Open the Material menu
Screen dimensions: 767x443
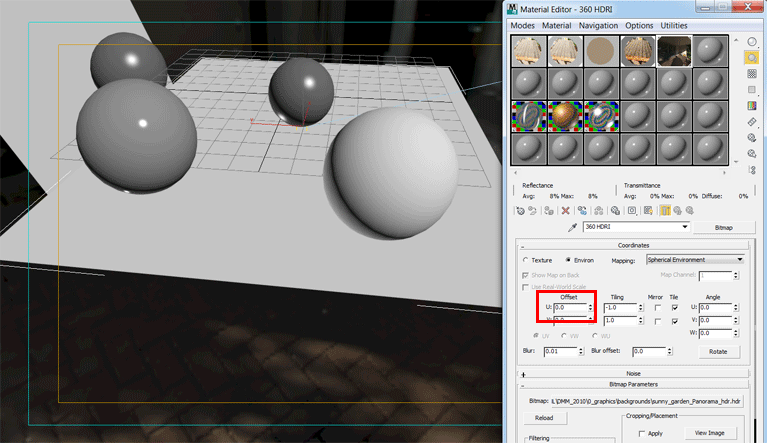556,25
